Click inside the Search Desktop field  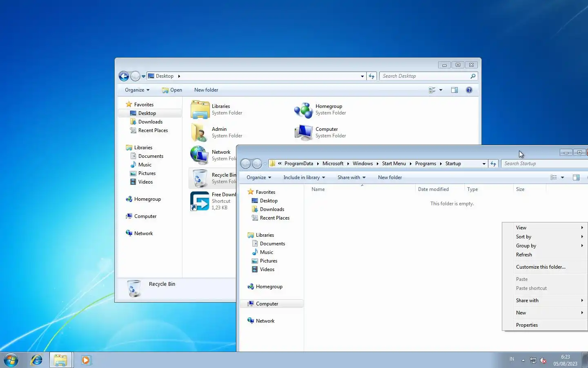425,76
